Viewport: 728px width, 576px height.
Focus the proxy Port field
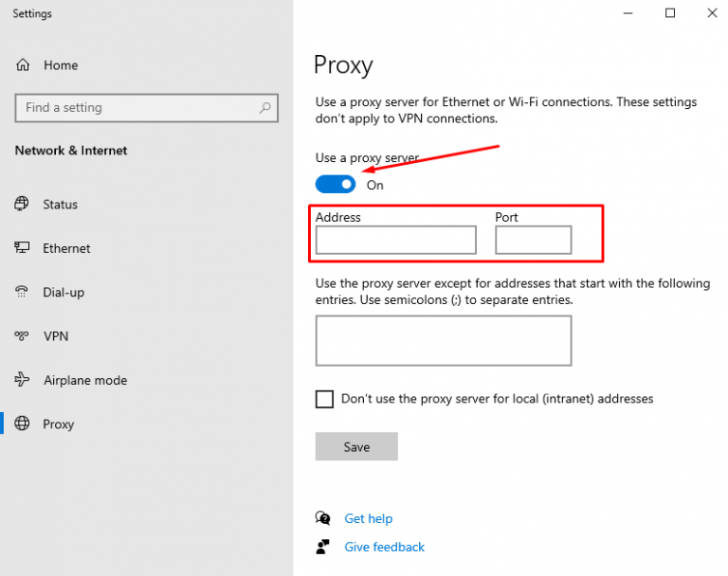533,240
